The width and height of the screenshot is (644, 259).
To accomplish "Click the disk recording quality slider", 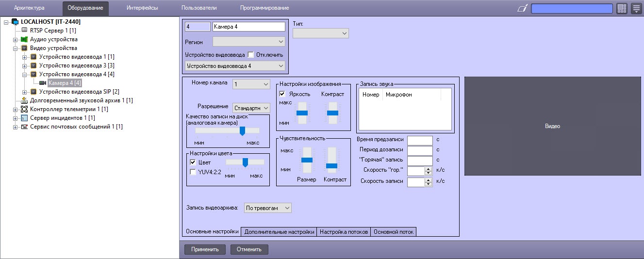I will (x=242, y=130).
